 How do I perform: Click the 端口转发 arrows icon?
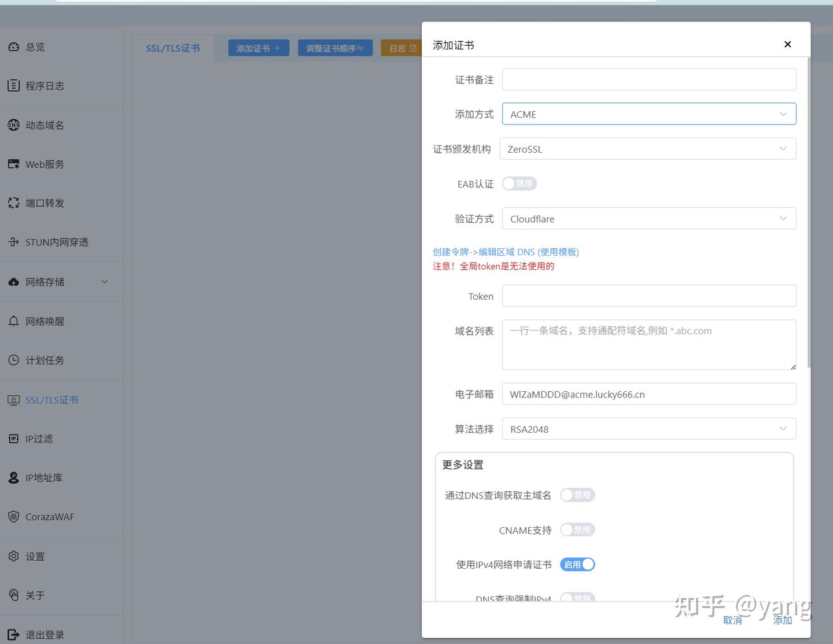(x=14, y=203)
